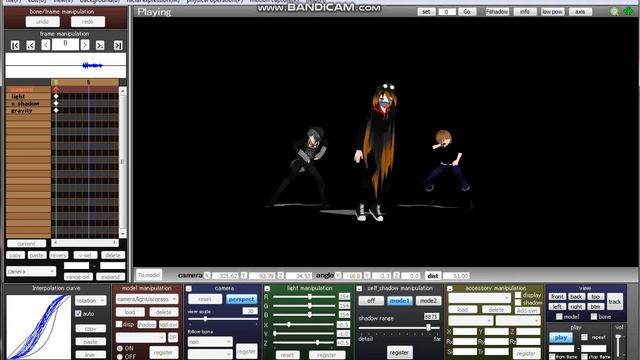640x360 pixels.
Task: Toggle the auto interpolation checkbox
Action: (x=78, y=313)
